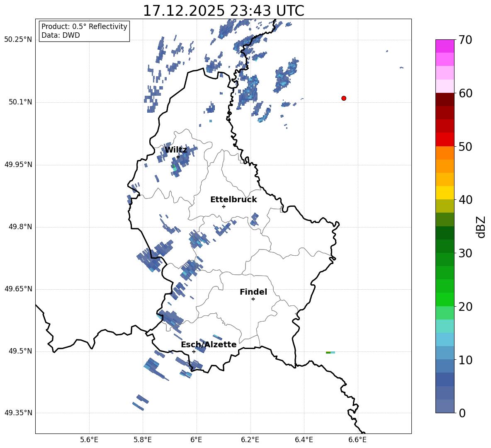Viewport: 491px width, 448px height.
Task: Click the red station marker dot
Action: [344, 98]
